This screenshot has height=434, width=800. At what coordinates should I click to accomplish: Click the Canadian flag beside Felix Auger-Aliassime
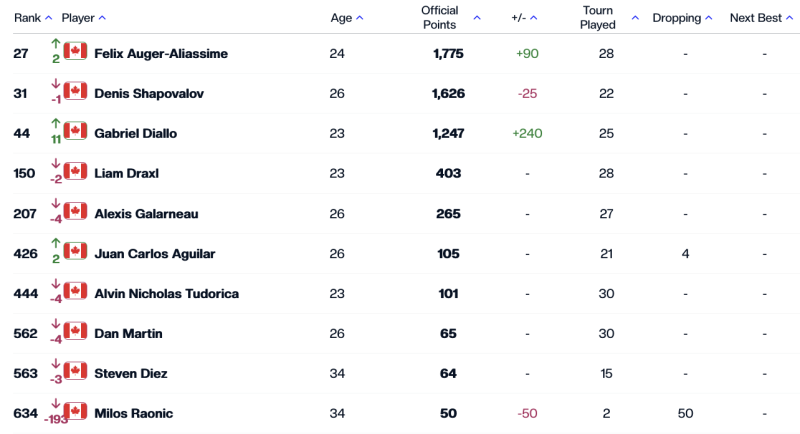pyautogui.click(x=76, y=51)
